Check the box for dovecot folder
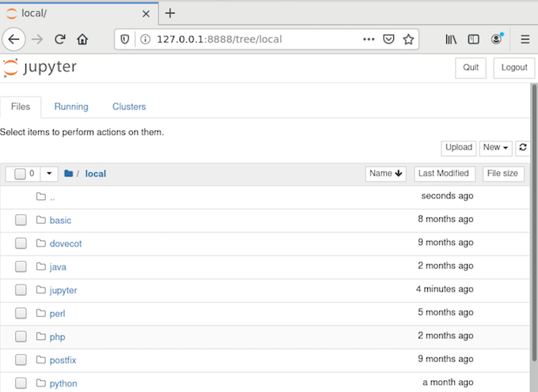This screenshot has width=538, height=392. (21, 243)
